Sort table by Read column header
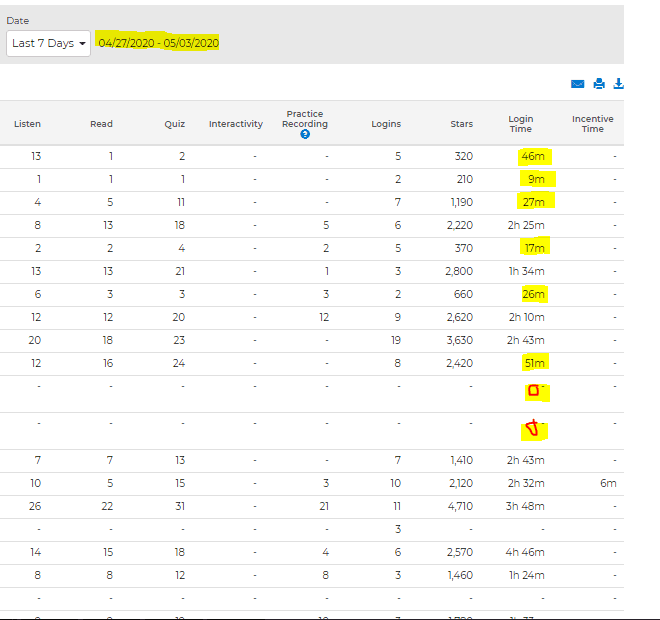Screen dimensions: 660x620 101,124
